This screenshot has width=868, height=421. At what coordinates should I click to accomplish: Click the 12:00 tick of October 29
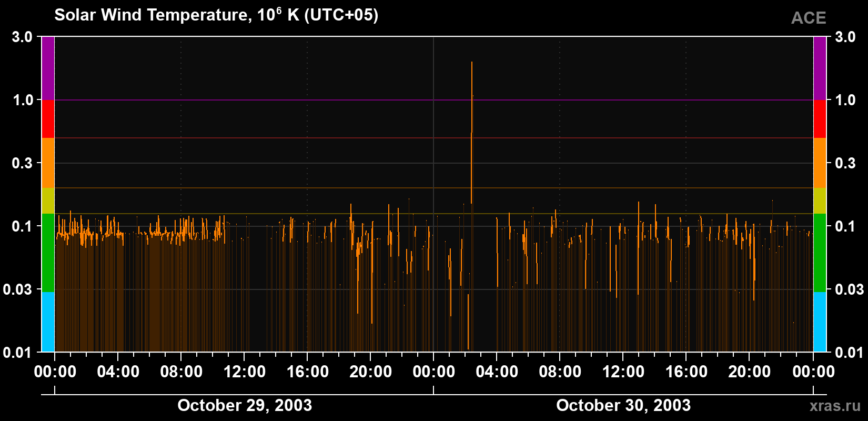pyautogui.click(x=245, y=372)
